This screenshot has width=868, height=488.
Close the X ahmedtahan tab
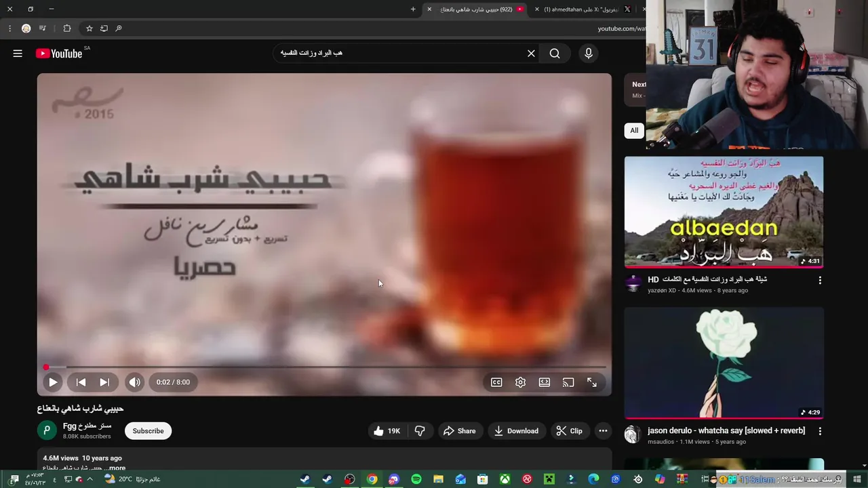click(537, 9)
